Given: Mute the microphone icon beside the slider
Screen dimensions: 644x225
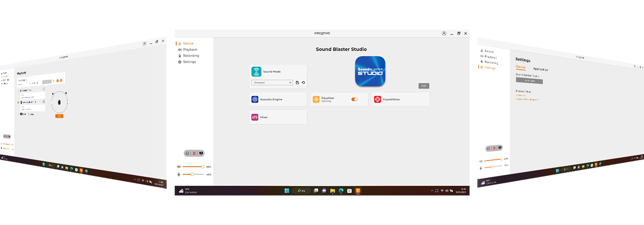Looking at the screenshot, I should [179, 174].
